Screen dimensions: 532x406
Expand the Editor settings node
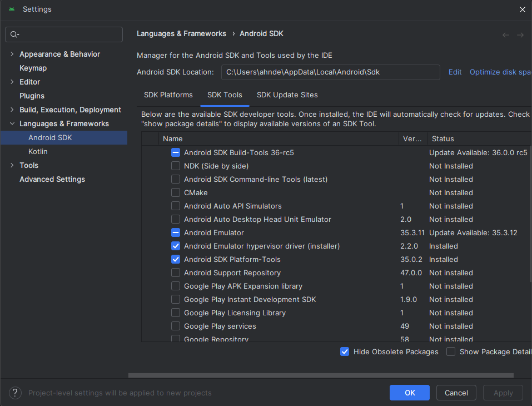(x=12, y=82)
